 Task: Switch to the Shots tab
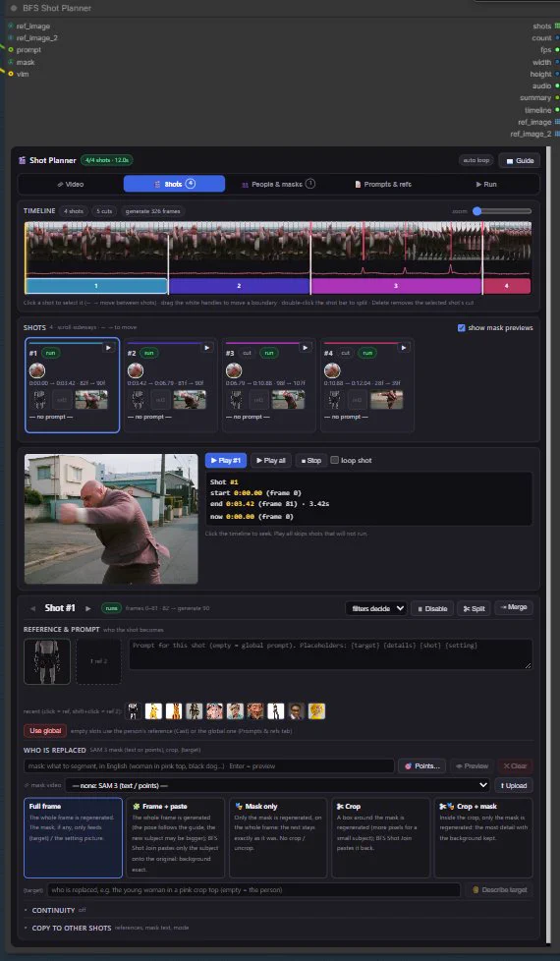[x=174, y=184]
